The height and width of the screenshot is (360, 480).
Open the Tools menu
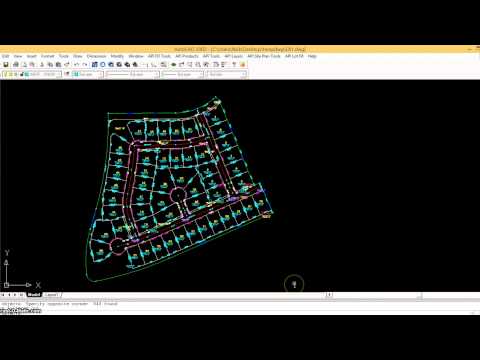point(64,56)
